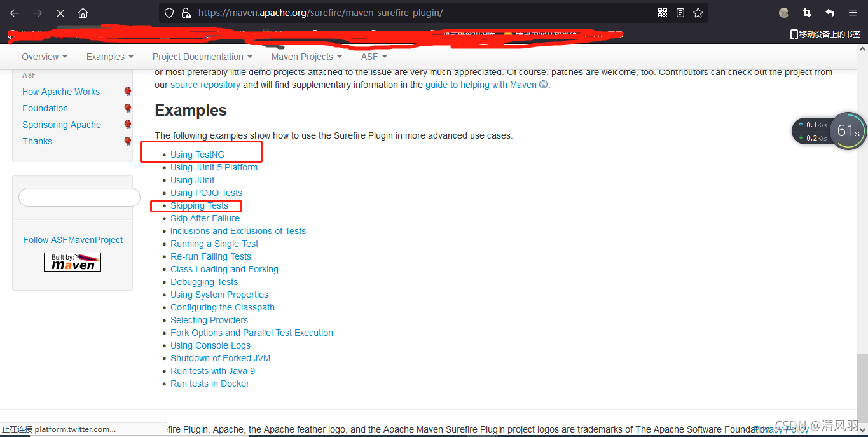This screenshot has height=437, width=868.
Task: Open the Re-run Failing Tests link
Action: [x=210, y=256]
